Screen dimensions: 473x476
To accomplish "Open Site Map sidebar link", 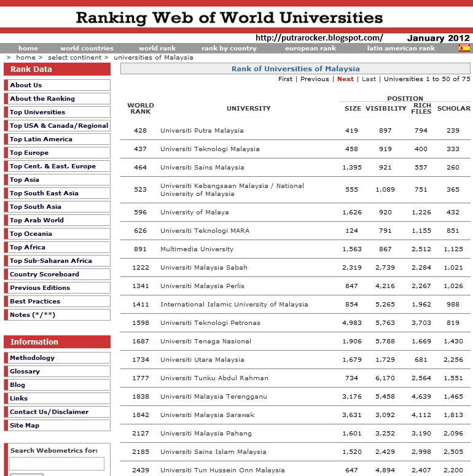I will click(57, 425).
